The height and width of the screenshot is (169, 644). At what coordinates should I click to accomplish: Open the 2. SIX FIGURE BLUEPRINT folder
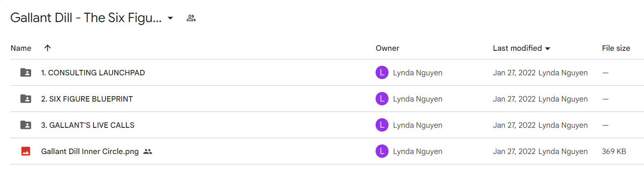(x=87, y=99)
